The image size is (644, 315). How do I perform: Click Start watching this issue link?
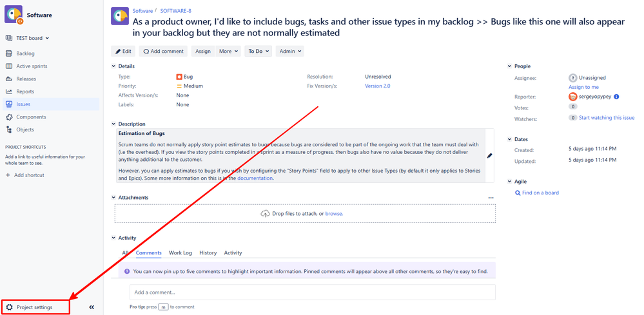[x=607, y=118]
